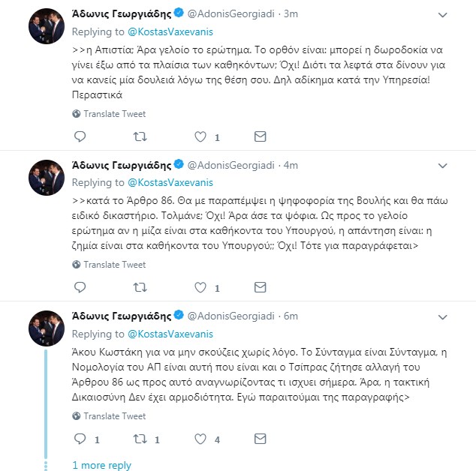Retweet the 3m-old tweet
This screenshot has height=471, width=476.
point(140,136)
